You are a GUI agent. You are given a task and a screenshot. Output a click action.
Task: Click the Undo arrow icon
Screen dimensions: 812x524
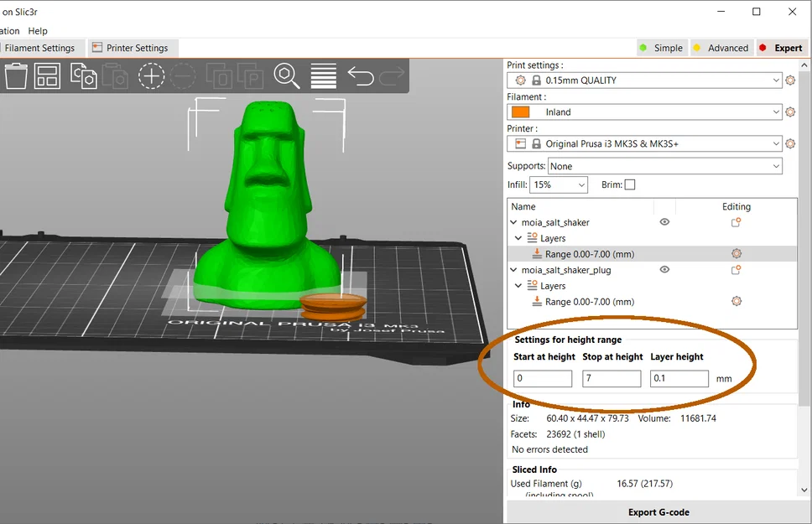pyautogui.click(x=361, y=76)
